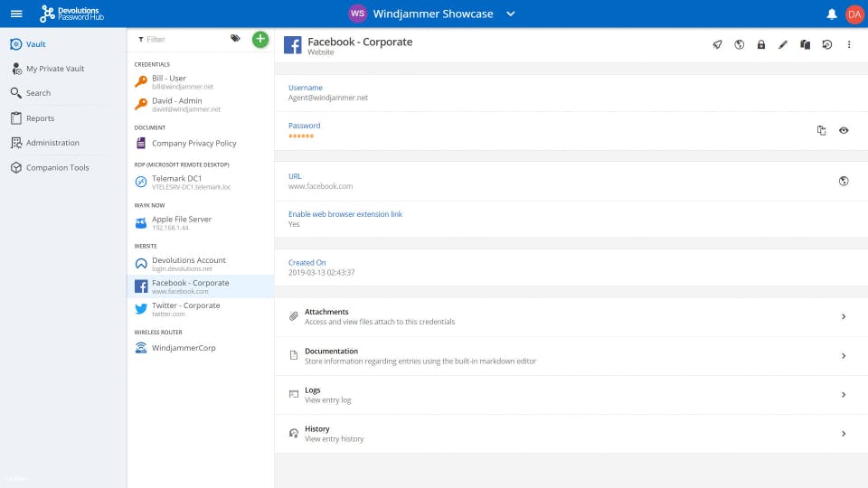Click the duplicate entry icon in toolbar
The image size is (868, 488).
[805, 44]
